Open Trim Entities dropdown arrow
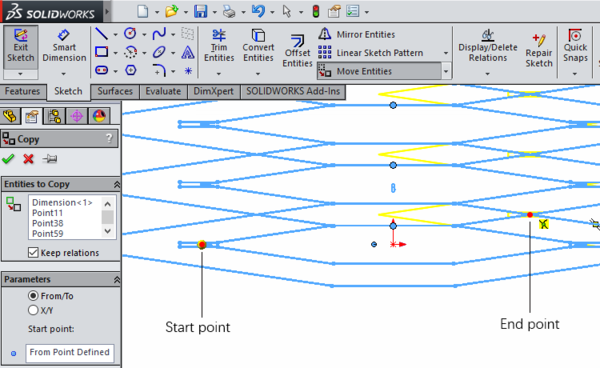Screen dimensions: 600x368 [x=219, y=73]
